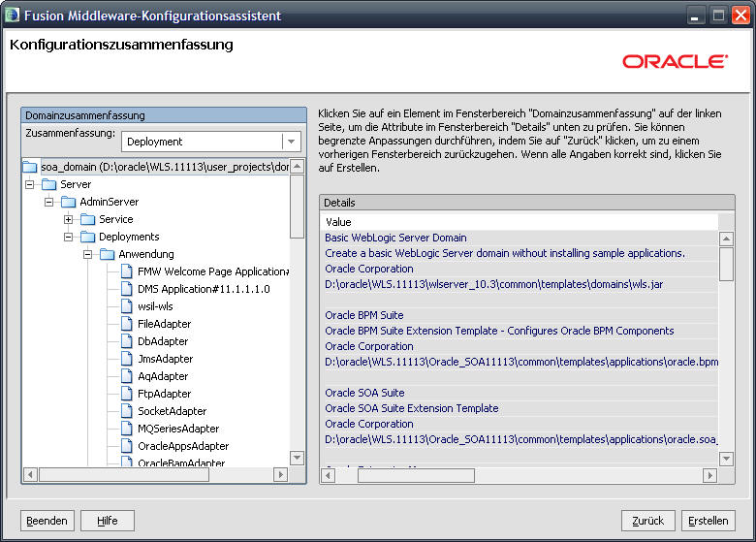This screenshot has height=542, width=756.
Task: Select Service label in tree
Action: (116, 219)
